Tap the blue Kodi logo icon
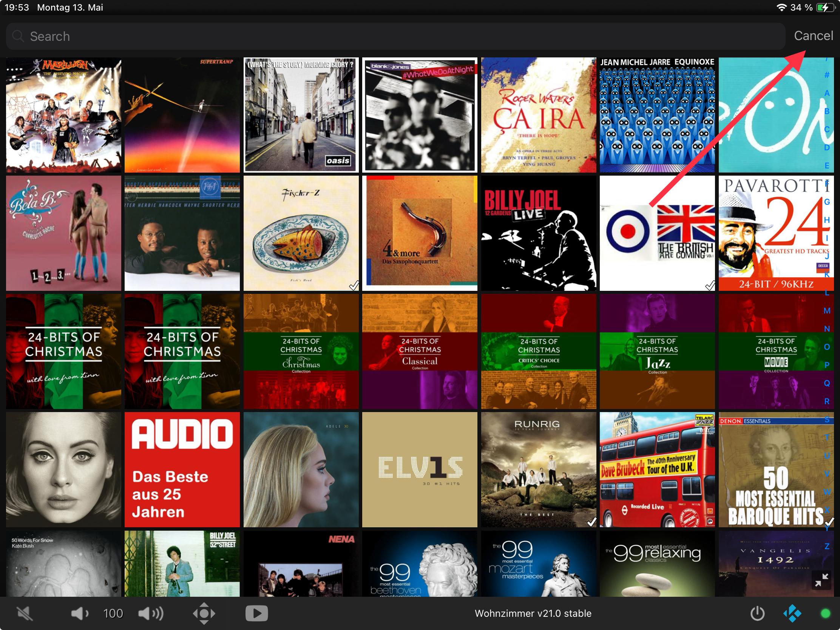The image size is (840, 630). [792, 613]
